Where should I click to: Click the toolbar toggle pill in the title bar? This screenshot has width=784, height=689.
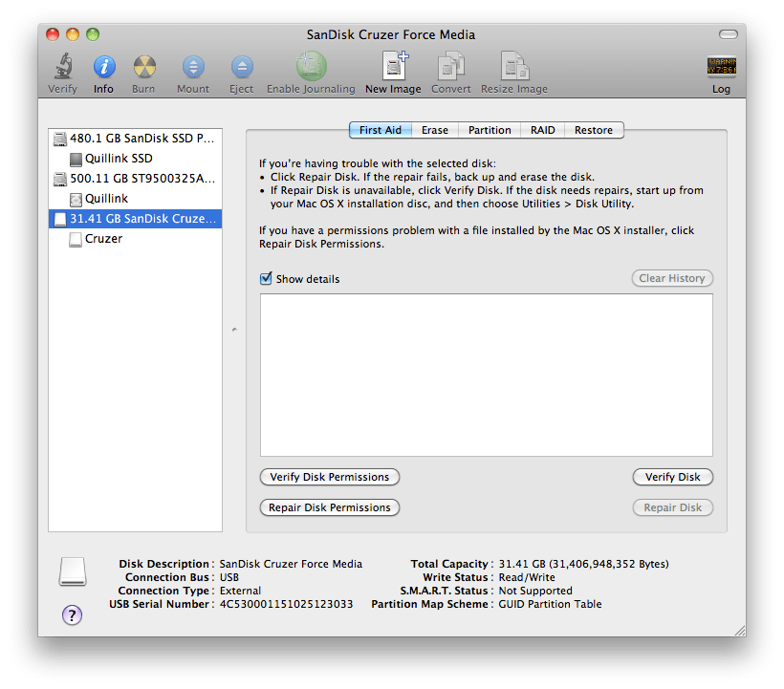pos(728,34)
